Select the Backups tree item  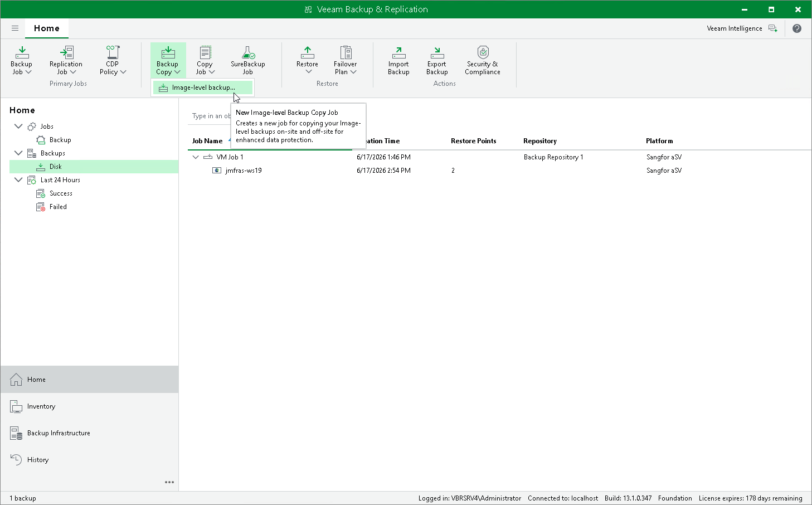pyautogui.click(x=53, y=153)
